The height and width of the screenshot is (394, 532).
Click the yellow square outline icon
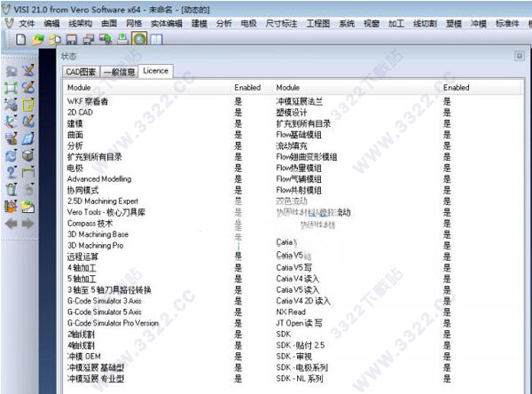coord(28,105)
